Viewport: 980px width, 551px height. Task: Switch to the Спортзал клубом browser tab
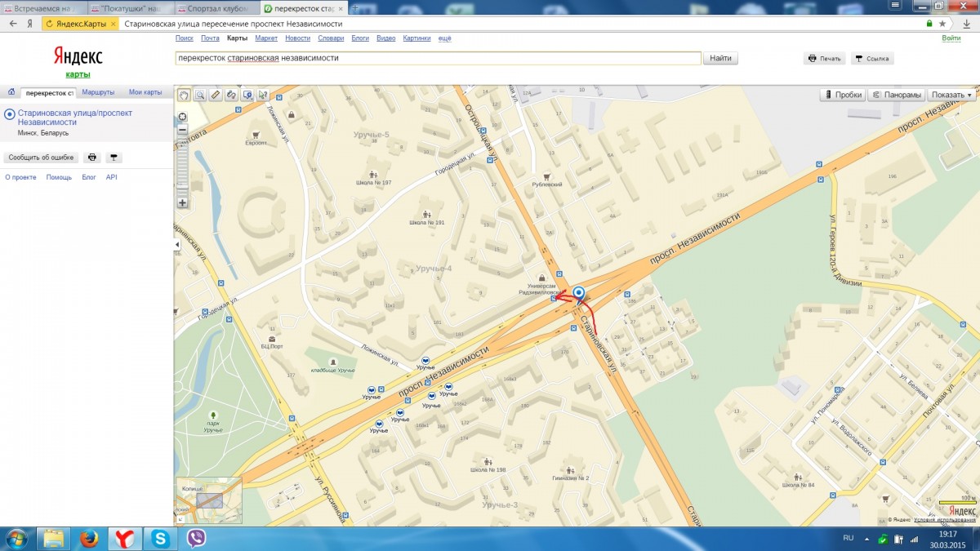[218, 8]
